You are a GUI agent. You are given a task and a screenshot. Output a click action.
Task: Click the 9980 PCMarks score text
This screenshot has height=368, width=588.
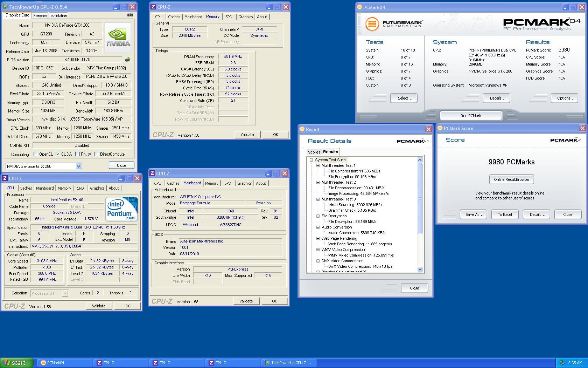coord(511,162)
